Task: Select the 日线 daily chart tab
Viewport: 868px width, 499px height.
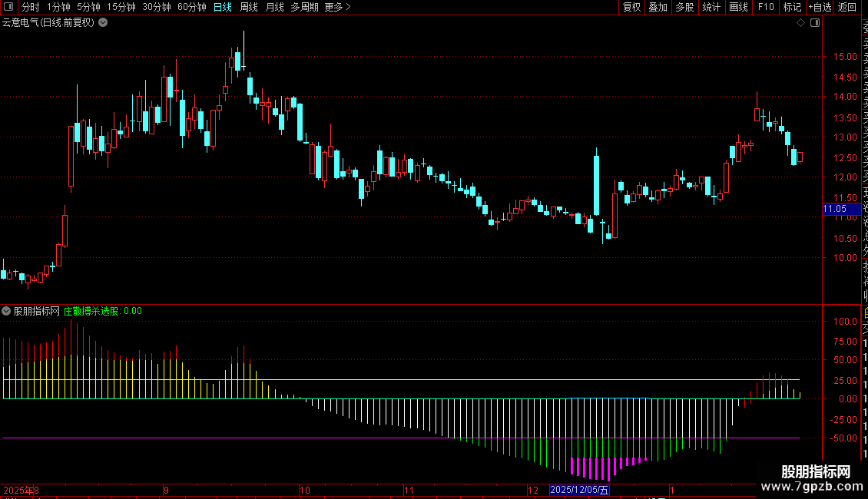Action: pyautogui.click(x=223, y=7)
